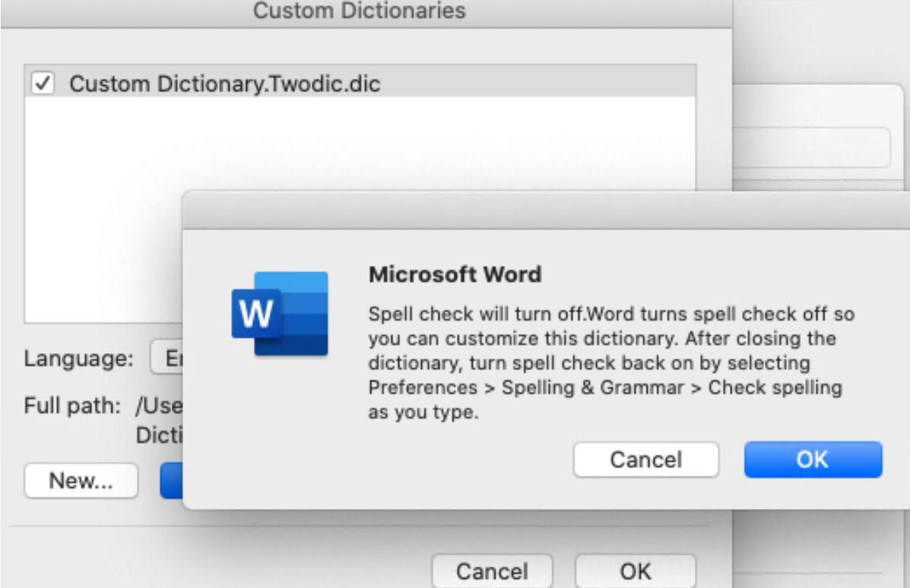Click the Microsoft Word app icon

click(280, 313)
